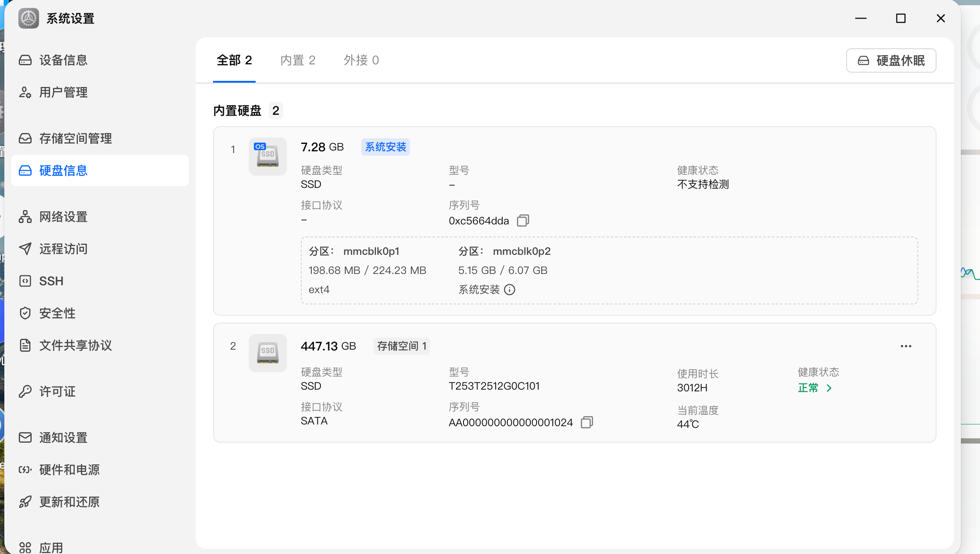The image size is (980, 554).
Task: Copy serial number AA000000000000001024
Action: click(587, 422)
